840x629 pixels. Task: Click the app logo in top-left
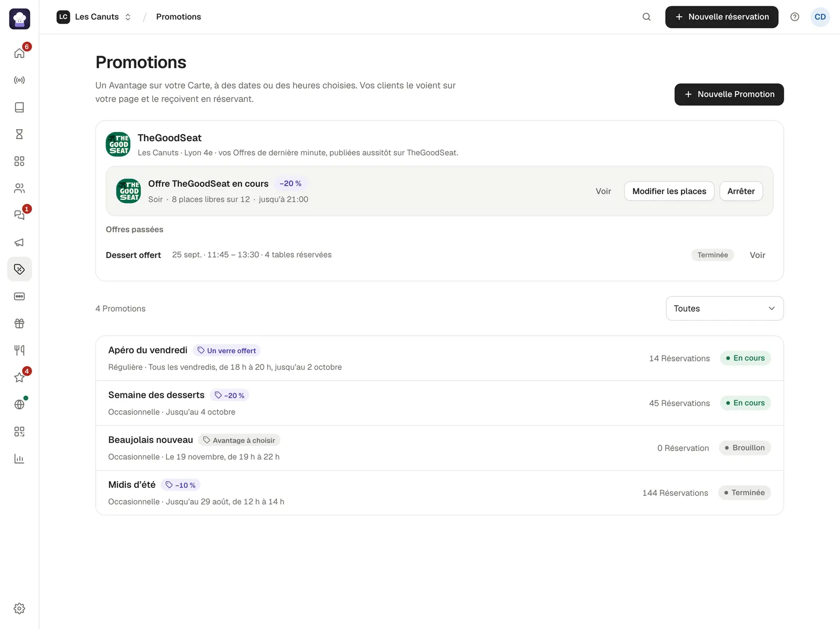[19, 19]
